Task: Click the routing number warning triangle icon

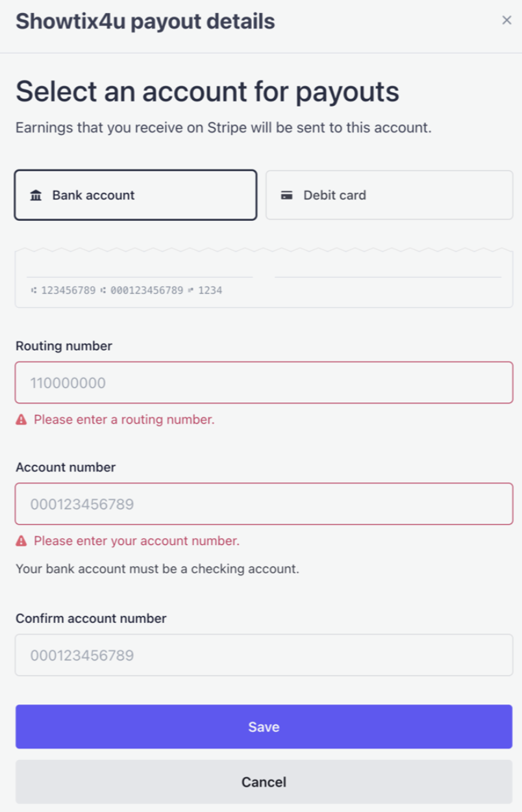Action: 21,420
